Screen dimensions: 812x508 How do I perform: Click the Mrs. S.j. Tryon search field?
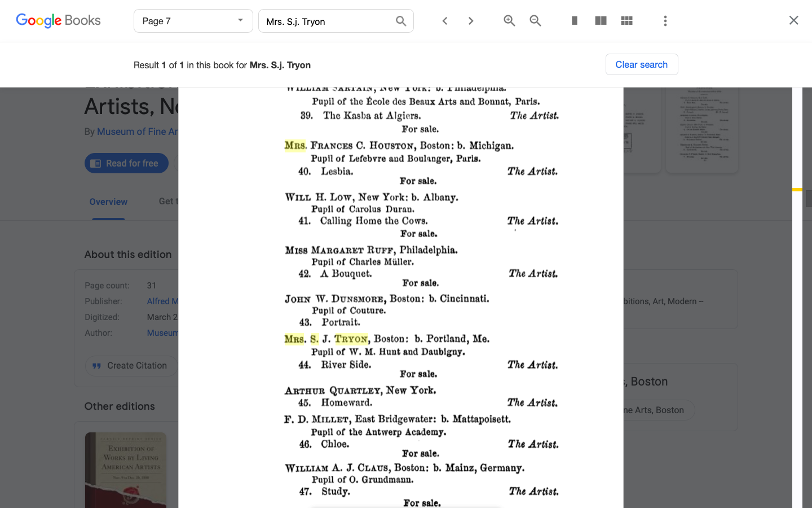tap(327, 21)
